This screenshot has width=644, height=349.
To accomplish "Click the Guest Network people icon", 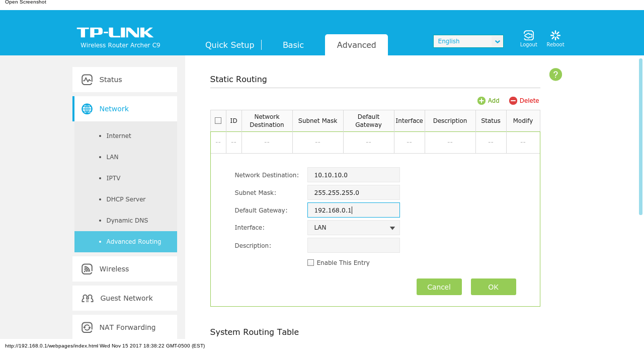I will point(88,298).
